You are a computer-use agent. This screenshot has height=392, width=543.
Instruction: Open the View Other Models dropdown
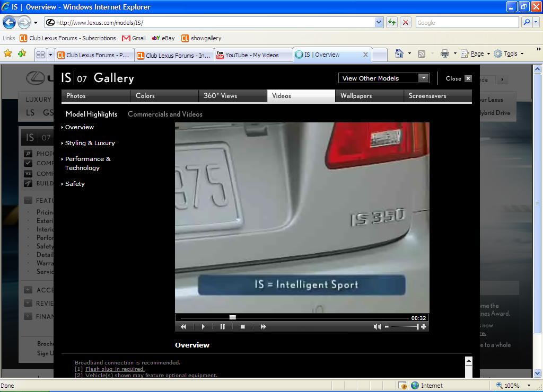click(384, 78)
